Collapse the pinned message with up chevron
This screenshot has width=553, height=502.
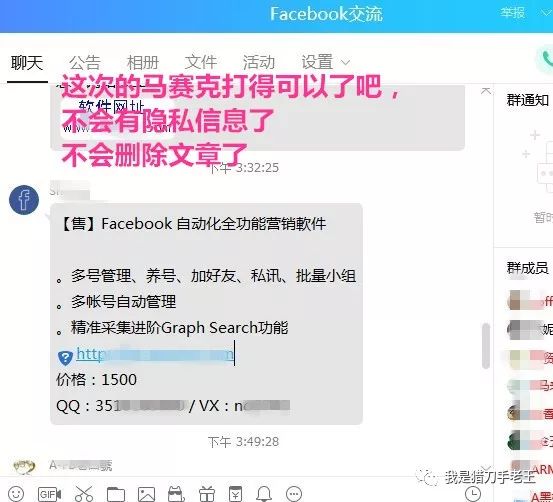[x=486, y=91]
